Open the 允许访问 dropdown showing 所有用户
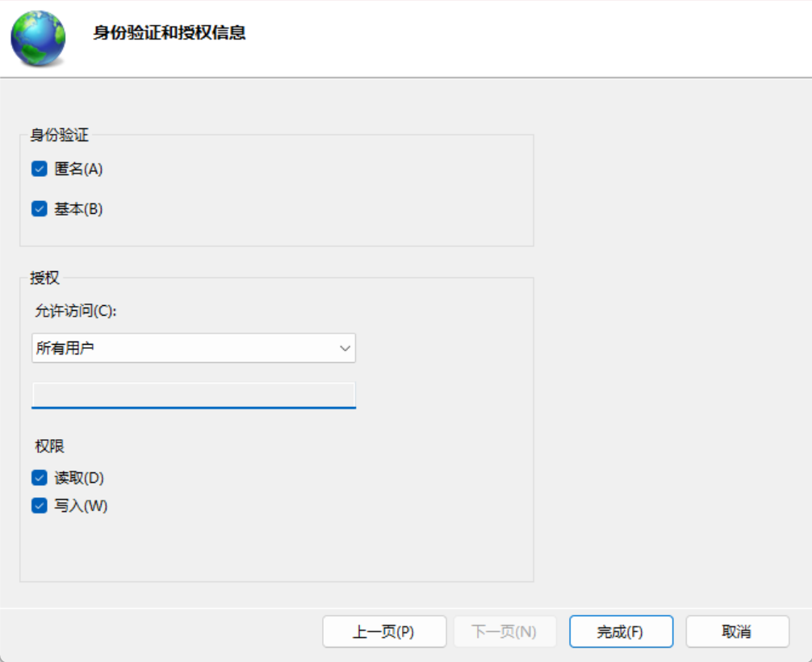The image size is (812, 662). click(194, 348)
